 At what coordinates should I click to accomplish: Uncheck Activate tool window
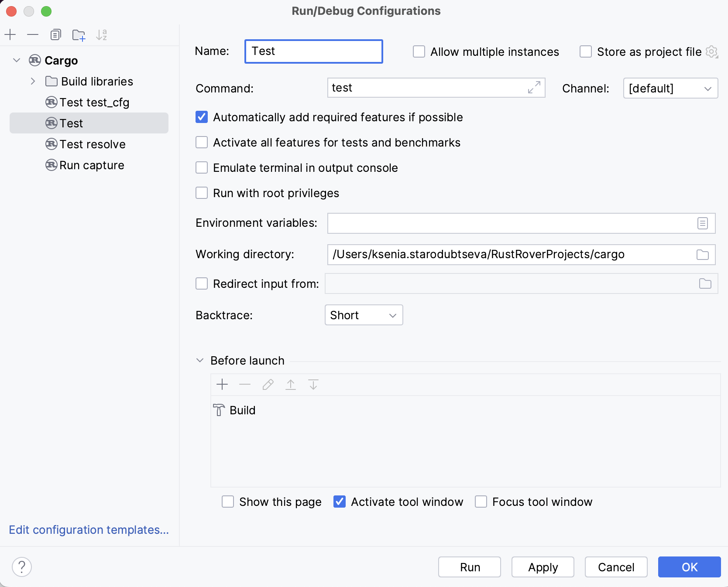[x=340, y=502]
